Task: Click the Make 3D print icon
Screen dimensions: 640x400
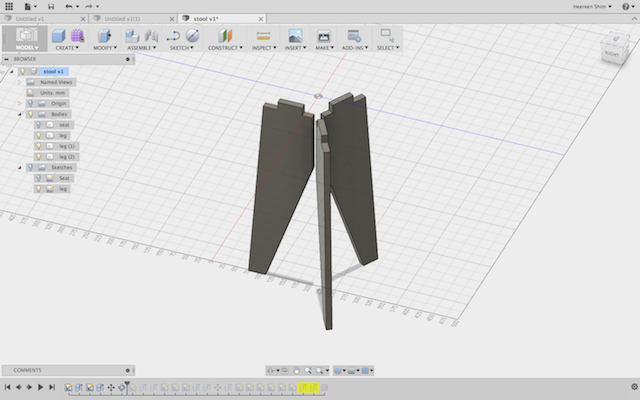Action: (x=324, y=36)
